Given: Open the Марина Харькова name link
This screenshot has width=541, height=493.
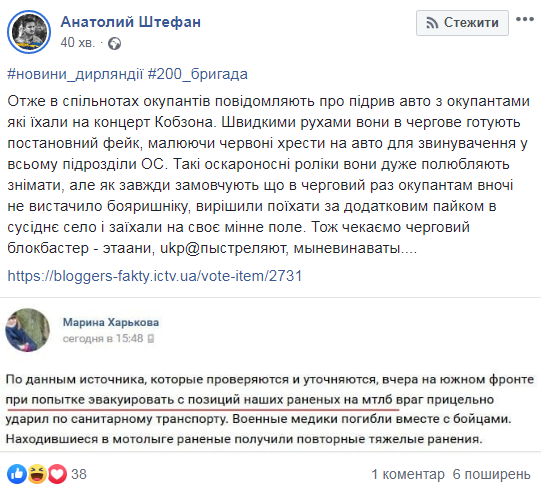Looking at the screenshot, I should coord(111,322).
